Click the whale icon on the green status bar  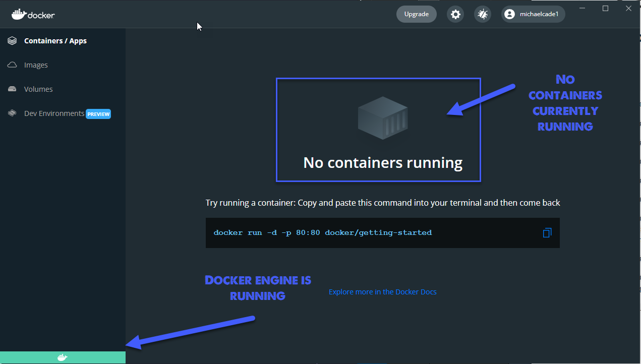pos(63,357)
